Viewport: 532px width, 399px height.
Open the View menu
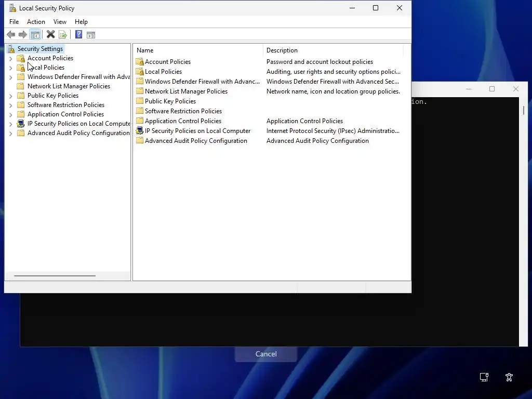(60, 22)
